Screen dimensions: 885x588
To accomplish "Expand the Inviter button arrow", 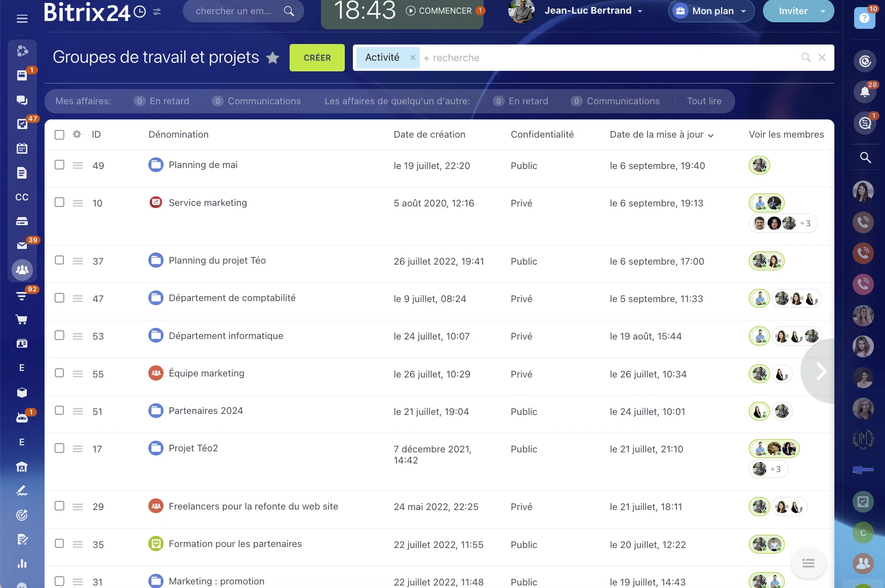I will pos(823,11).
